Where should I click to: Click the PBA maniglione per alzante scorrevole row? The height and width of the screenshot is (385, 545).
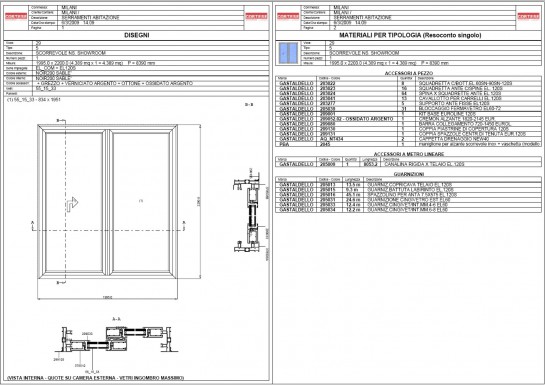[409, 144]
